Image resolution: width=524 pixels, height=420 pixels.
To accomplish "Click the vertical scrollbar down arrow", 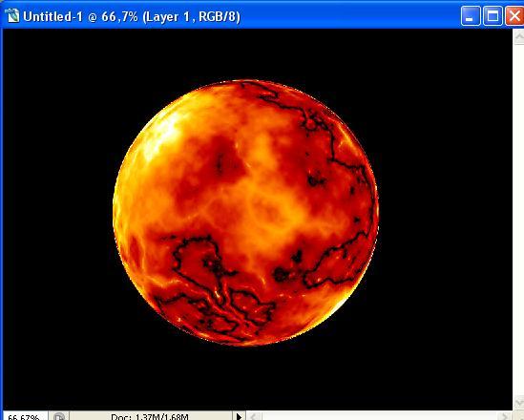I will click(518, 402).
